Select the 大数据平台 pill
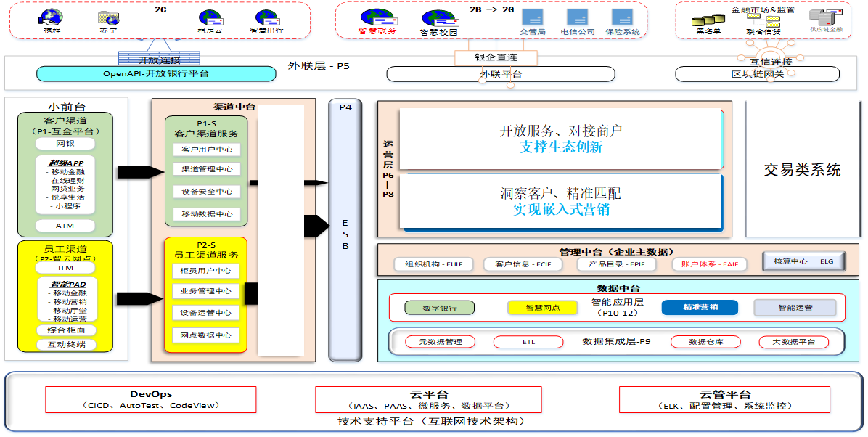The width and height of the screenshot is (868, 437). click(x=793, y=342)
